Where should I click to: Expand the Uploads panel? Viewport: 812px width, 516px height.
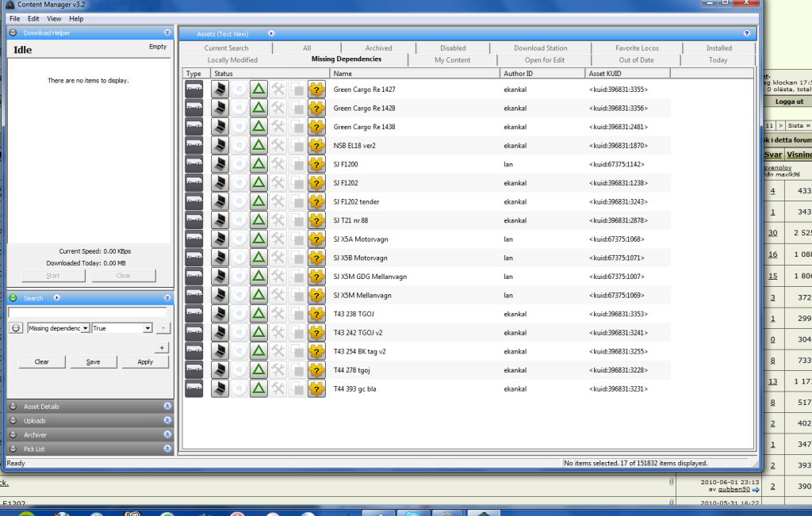click(167, 420)
